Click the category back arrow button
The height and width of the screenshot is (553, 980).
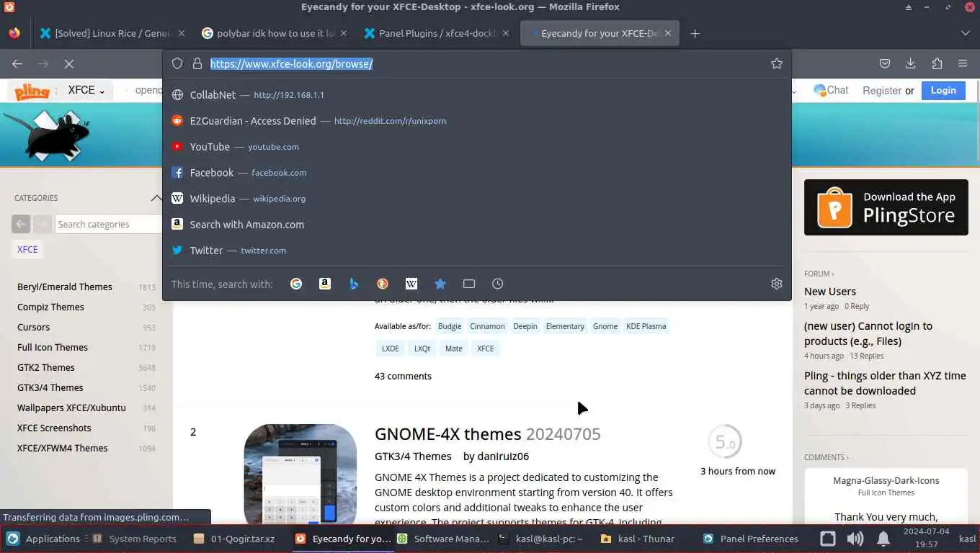(21, 224)
